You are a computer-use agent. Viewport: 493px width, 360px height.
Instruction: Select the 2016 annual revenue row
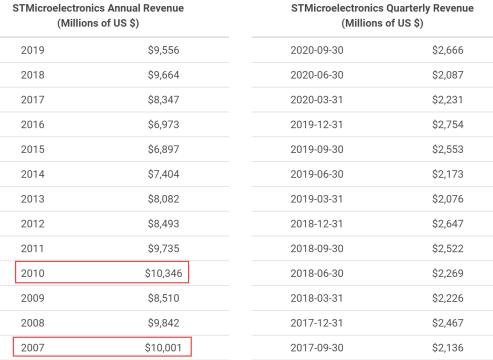pyautogui.click(x=114, y=124)
